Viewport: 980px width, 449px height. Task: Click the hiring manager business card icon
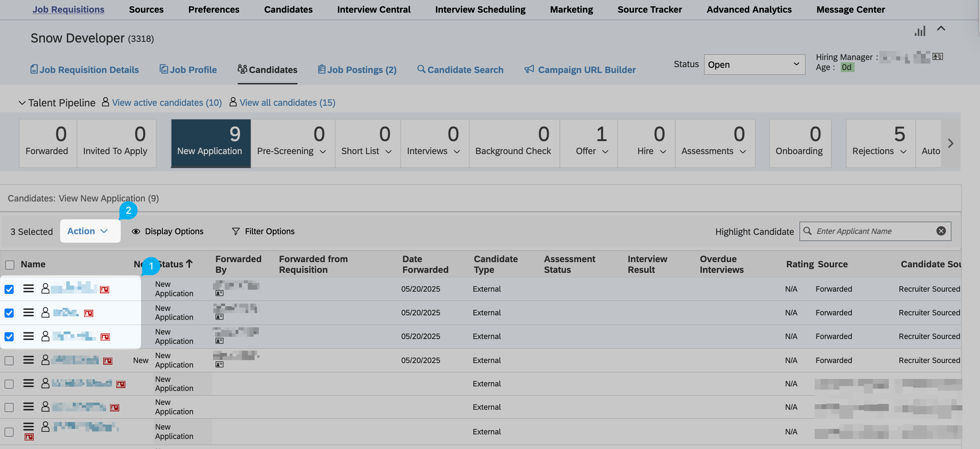click(937, 57)
